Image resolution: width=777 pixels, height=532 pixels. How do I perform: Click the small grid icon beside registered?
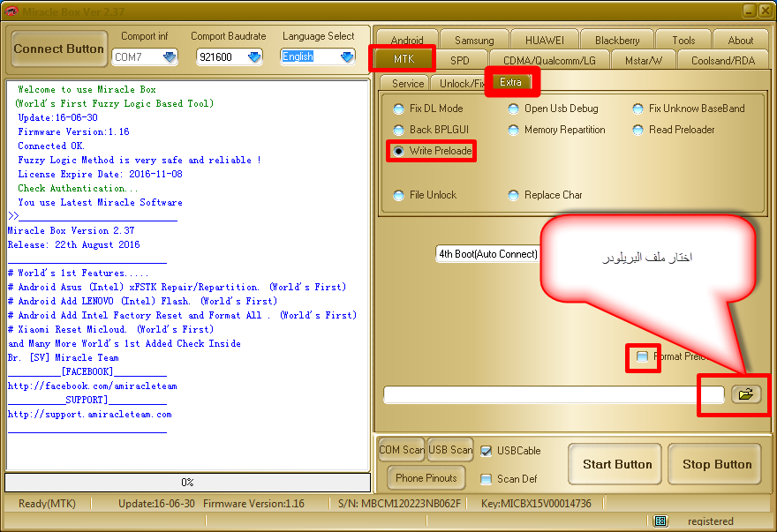coord(660,521)
